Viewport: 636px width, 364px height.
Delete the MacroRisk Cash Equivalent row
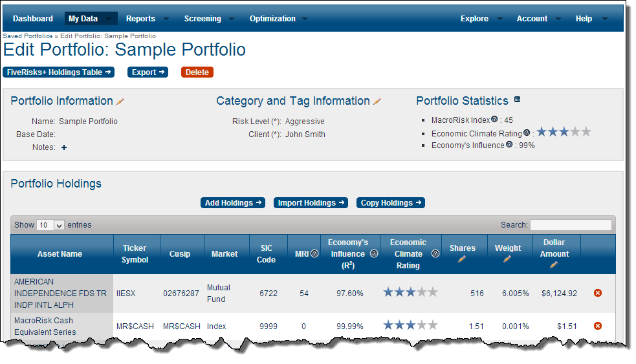point(597,326)
